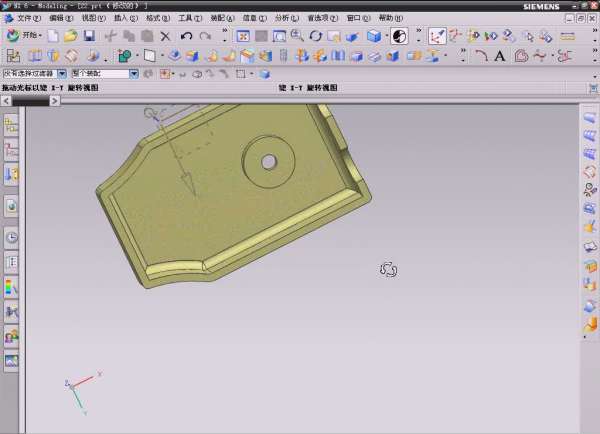Click the icon at status line right end

pos(593,88)
